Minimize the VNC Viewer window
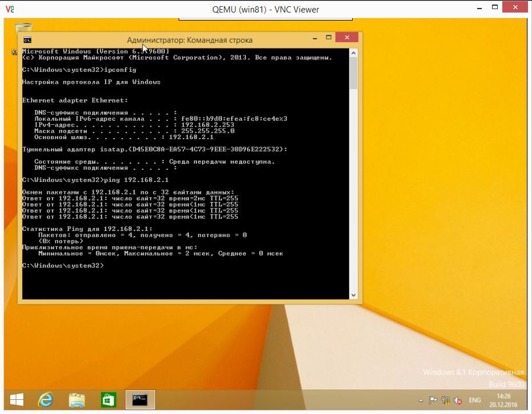 tap(479, 8)
